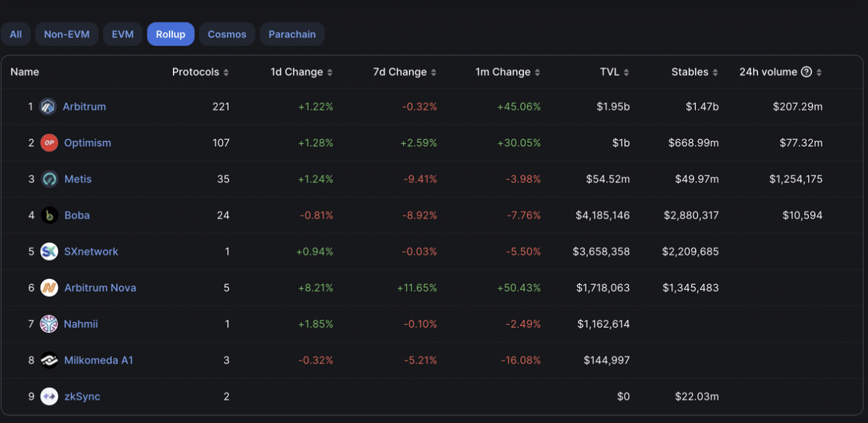Click the 24h volume help question icon
The height and width of the screenshot is (423, 868).
[x=807, y=72]
